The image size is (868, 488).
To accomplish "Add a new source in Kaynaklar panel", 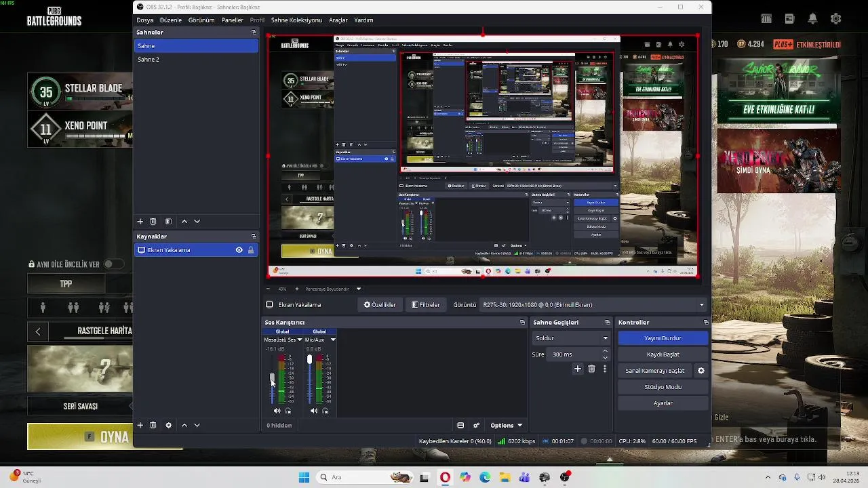I will (140, 425).
